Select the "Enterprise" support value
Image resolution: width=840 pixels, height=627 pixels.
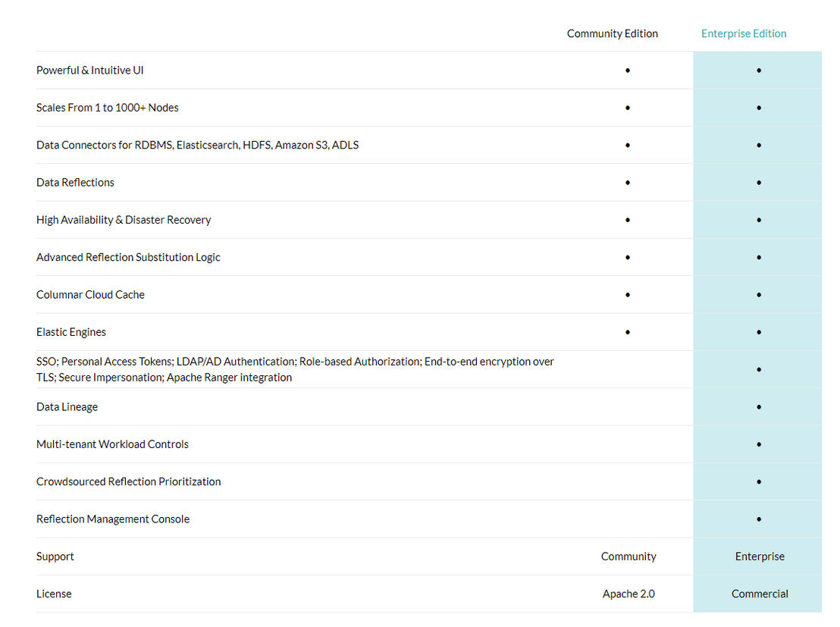coord(760,556)
